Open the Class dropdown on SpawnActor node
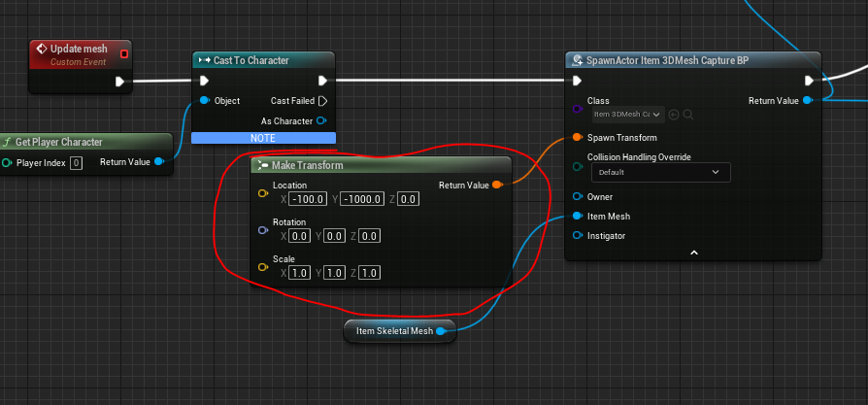 tap(628, 115)
